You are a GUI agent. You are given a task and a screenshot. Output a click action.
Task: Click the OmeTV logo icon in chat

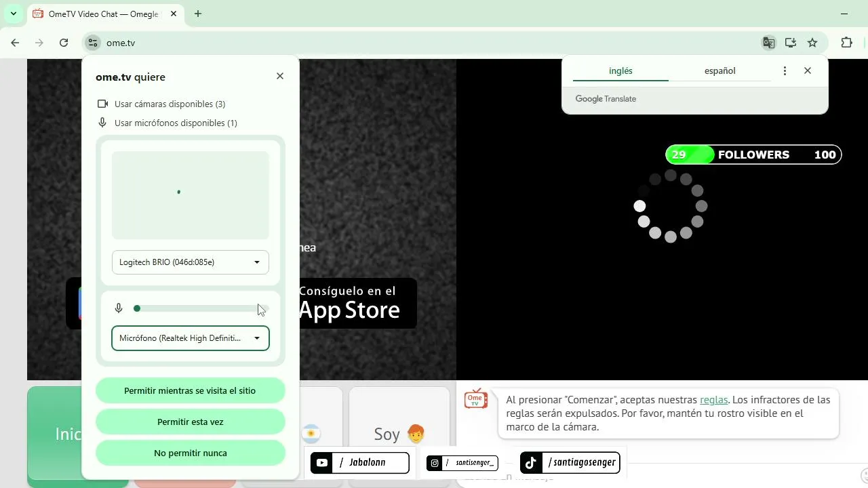(476, 400)
